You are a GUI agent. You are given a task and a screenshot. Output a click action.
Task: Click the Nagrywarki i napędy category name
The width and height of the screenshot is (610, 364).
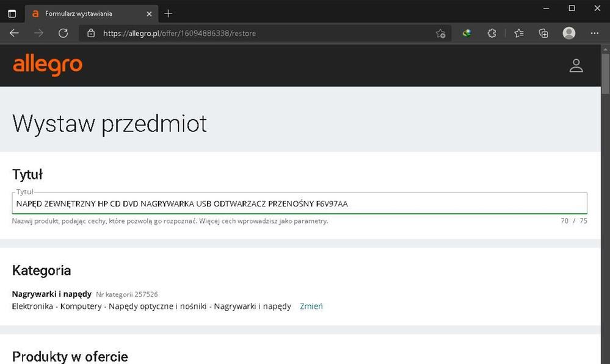tap(52, 294)
